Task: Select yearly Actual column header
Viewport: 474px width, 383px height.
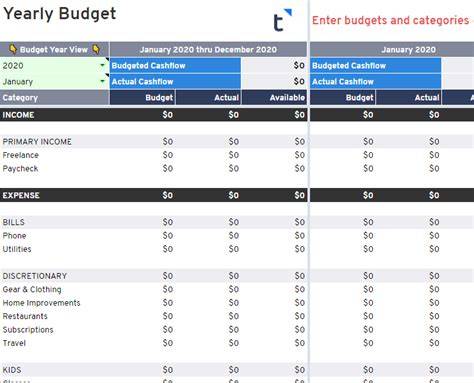Action: [x=209, y=98]
